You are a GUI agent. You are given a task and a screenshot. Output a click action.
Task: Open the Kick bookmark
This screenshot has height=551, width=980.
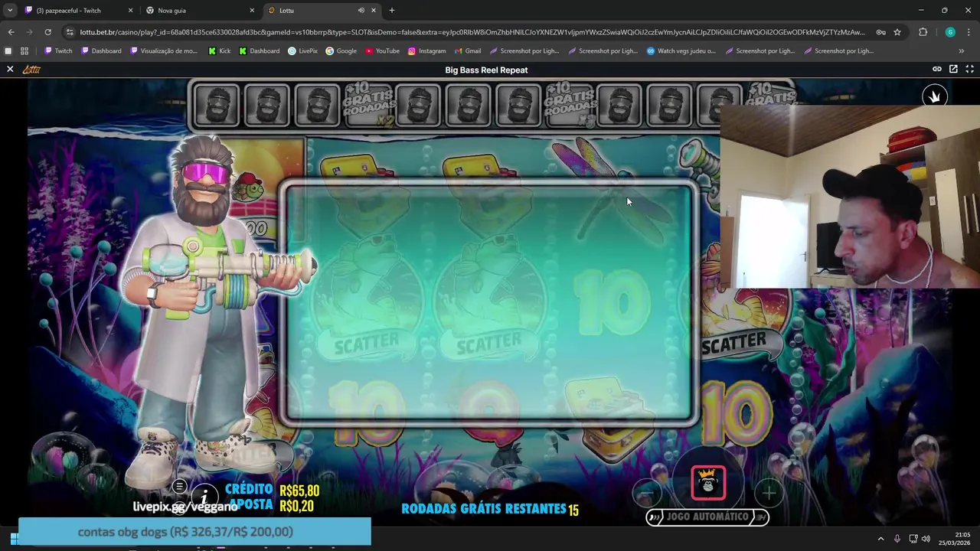point(219,51)
